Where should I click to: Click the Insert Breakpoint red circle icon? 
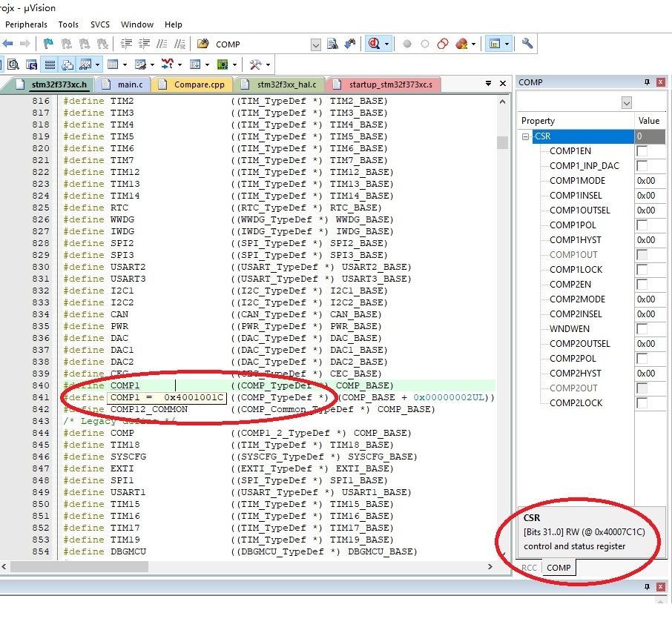[406, 44]
